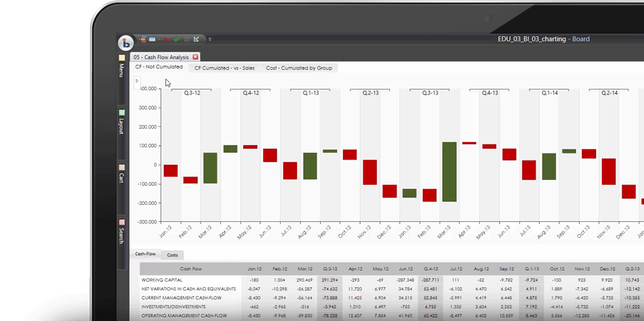Viewport: 644px width, 321px height.
Task: Click the WORKING CAPITAL row label
Action: [x=163, y=280]
